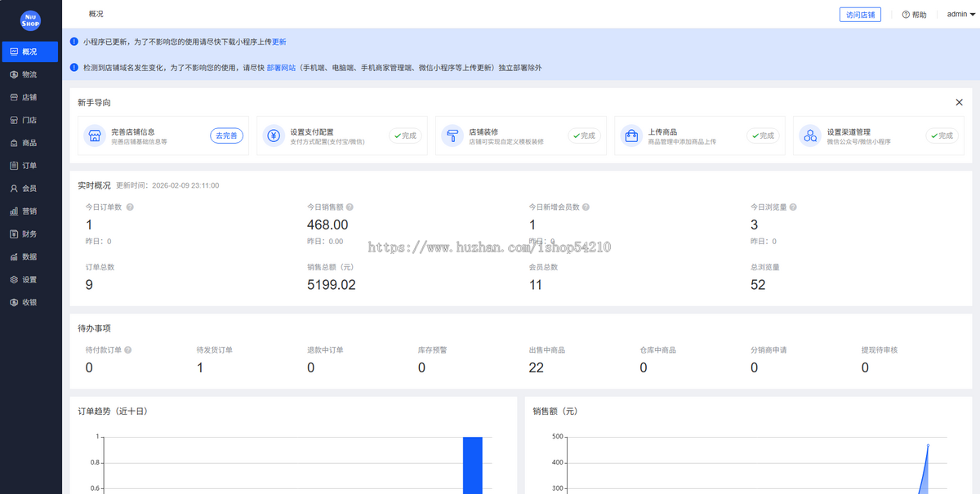980x494 pixels.
Task: Open the 物流 logistics icon
Action: 14,74
